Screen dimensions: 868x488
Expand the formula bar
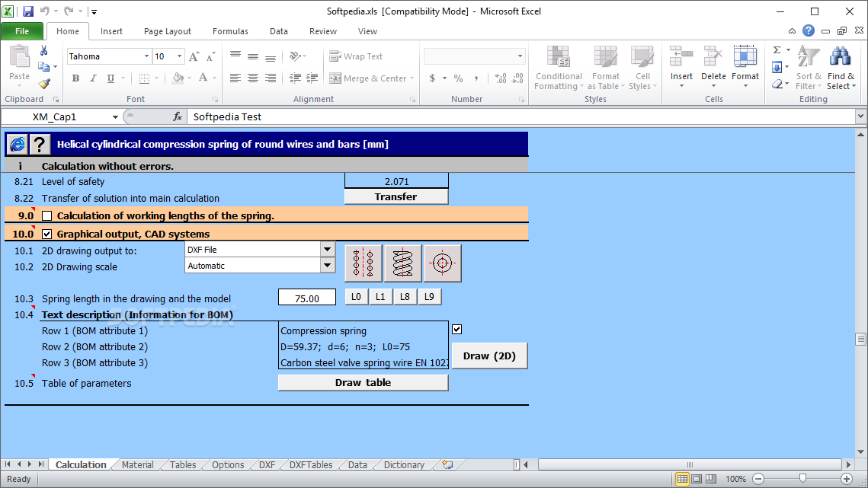860,116
